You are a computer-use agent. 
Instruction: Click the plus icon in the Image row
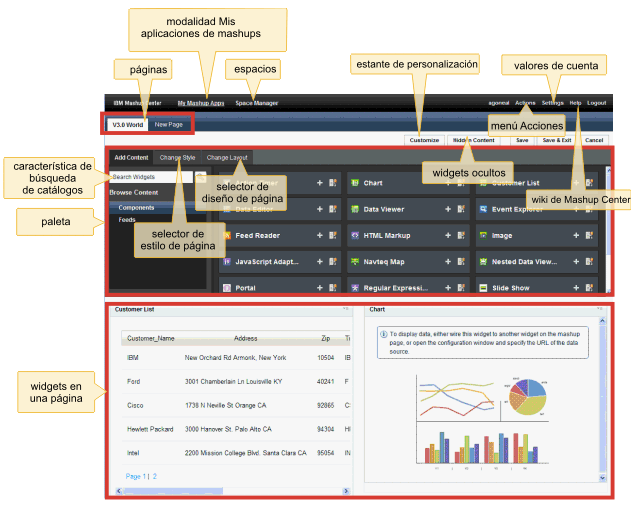pyautogui.click(x=576, y=235)
